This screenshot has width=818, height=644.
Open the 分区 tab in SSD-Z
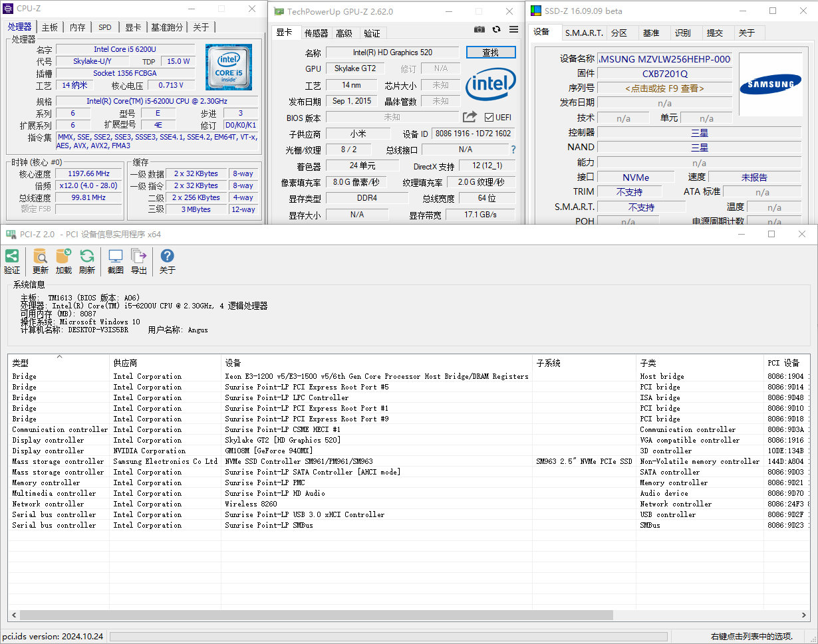(x=619, y=33)
